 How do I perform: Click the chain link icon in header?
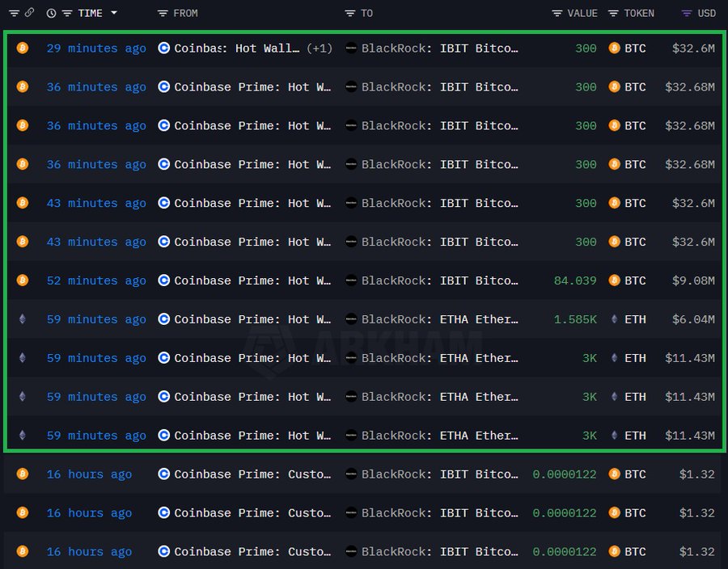tap(29, 13)
